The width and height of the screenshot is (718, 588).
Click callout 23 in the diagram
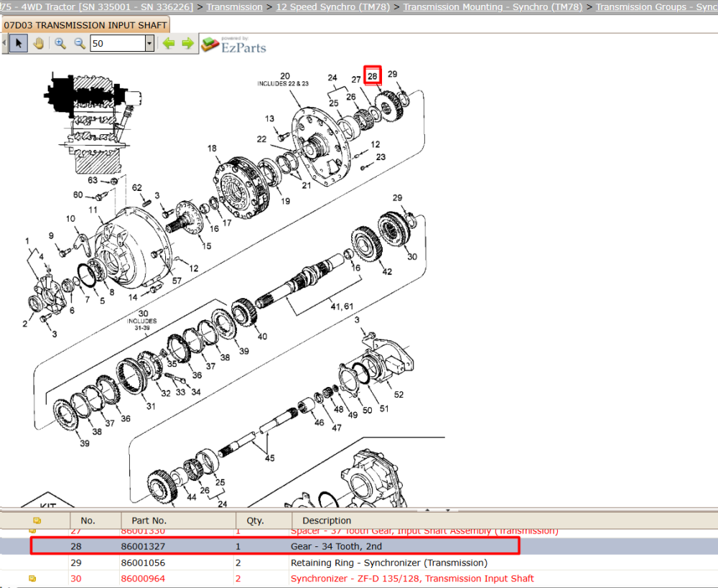pyautogui.click(x=381, y=157)
